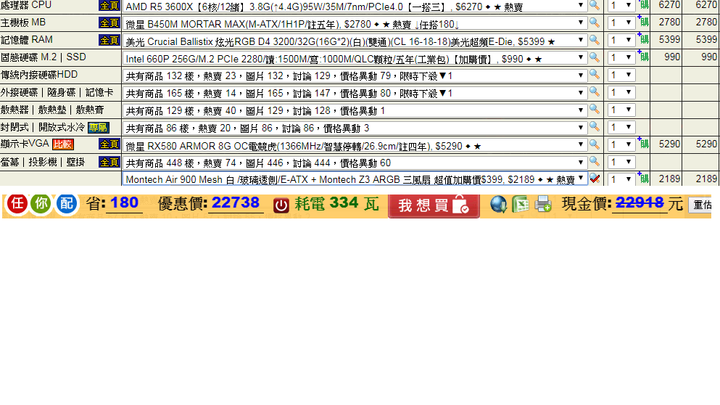
Task: Click the green 你 circle icon
Action: pos(41,203)
